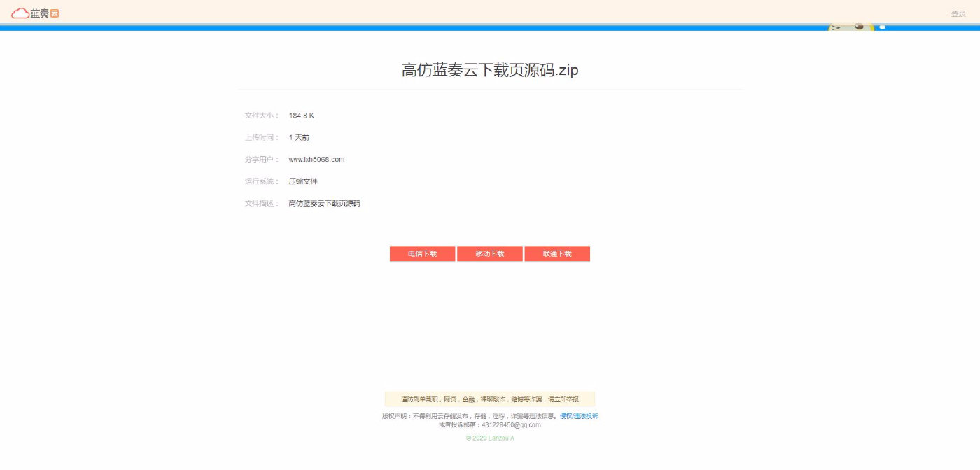Select upload time value 1 天前
Image resolution: width=980 pixels, height=470 pixels.
299,137
